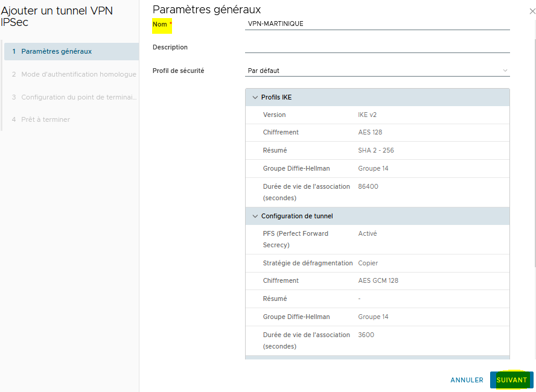Select step 4 Prêt à terminer
536x392 pixels.
click(x=71, y=119)
